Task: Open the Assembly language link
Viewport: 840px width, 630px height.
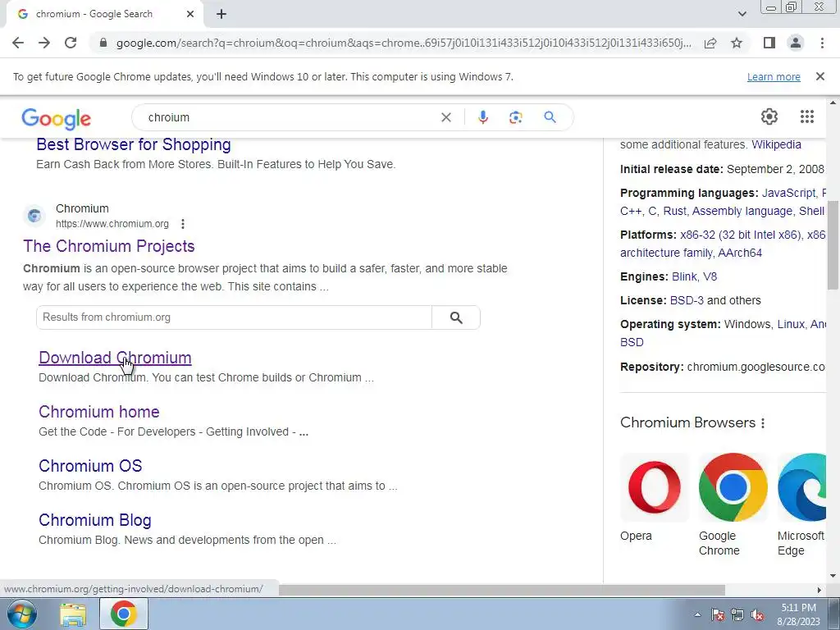Action: tap(742, 211)
